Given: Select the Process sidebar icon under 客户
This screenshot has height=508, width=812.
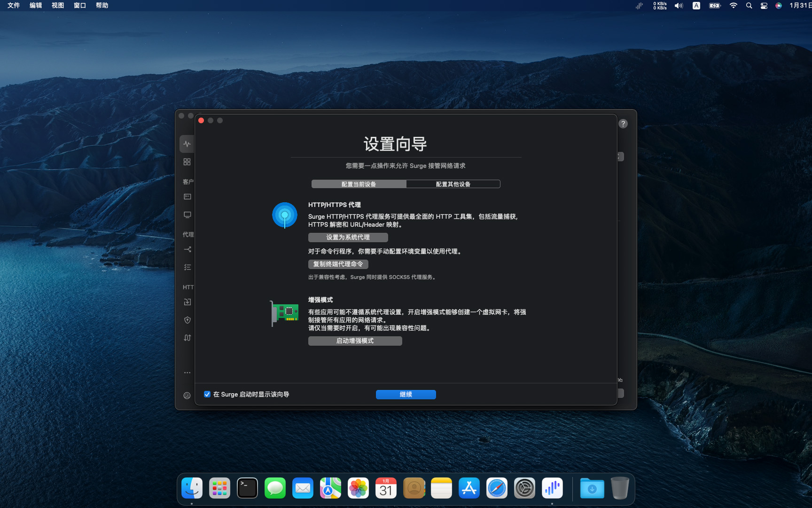Looking at the screenshot, I should 187,197.
